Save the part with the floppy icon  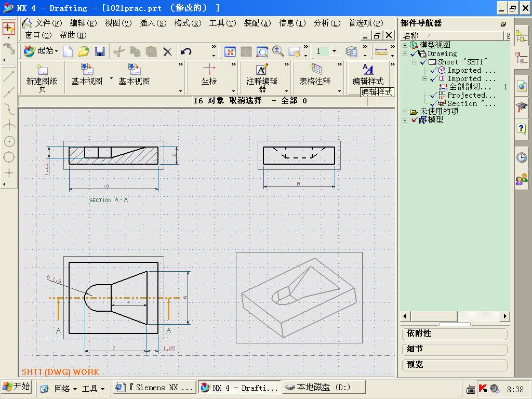tap(99, 51)
